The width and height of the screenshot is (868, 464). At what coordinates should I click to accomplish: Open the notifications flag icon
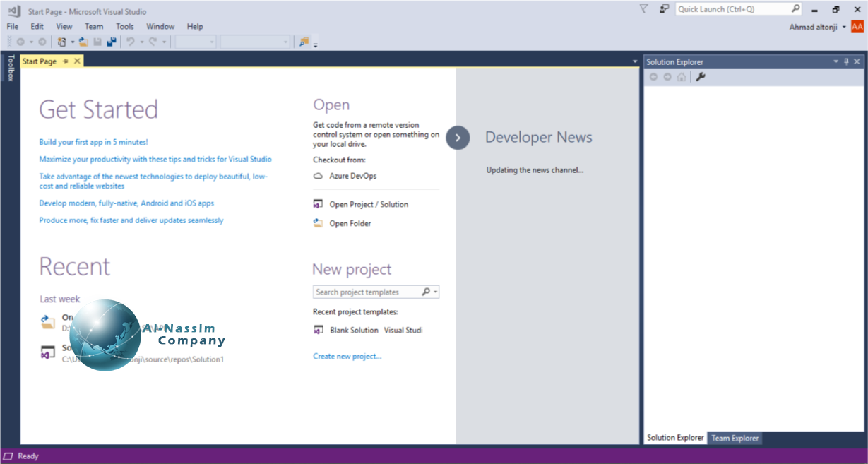click(x=643, y=9)
